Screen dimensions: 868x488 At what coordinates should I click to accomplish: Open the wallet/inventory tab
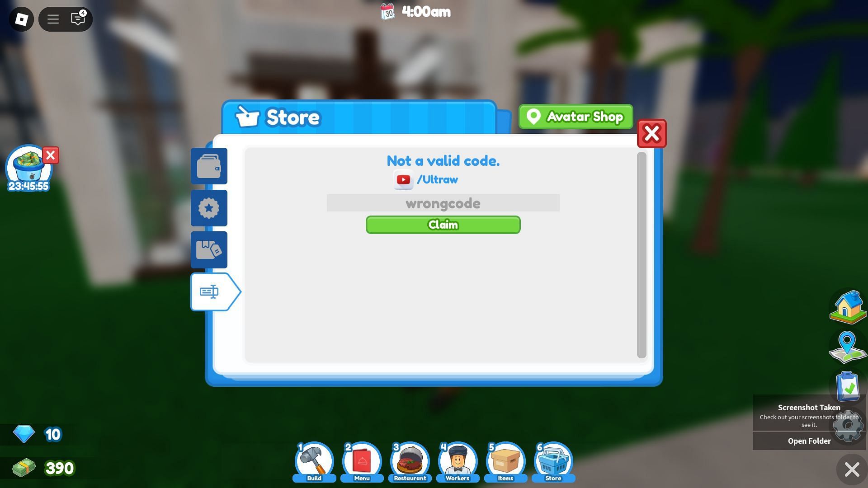(x=209, y=166)
